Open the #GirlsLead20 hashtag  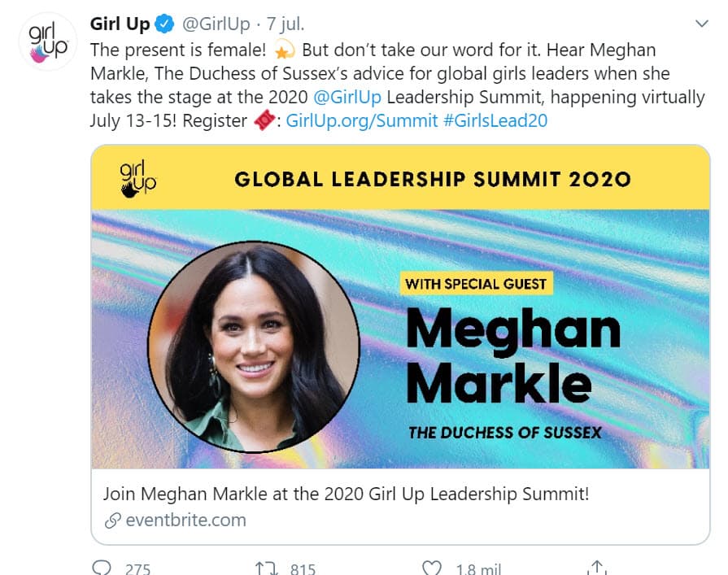point(496,121)
